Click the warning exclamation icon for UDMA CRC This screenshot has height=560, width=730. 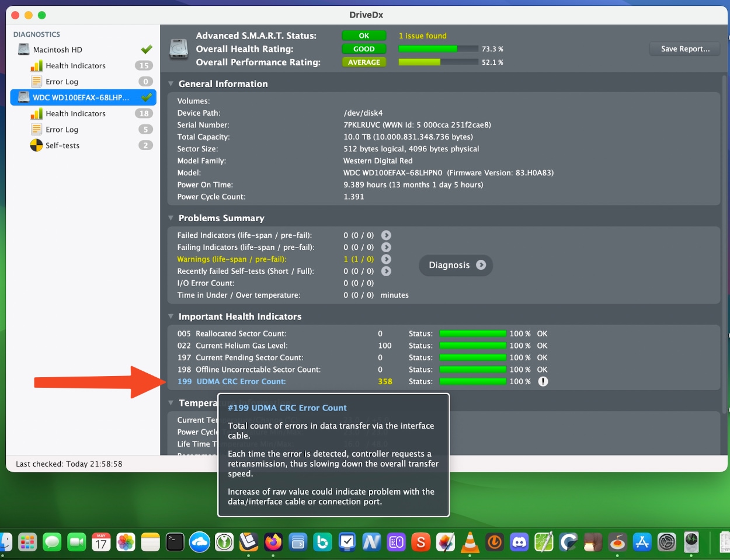click(x=543, y=381)
